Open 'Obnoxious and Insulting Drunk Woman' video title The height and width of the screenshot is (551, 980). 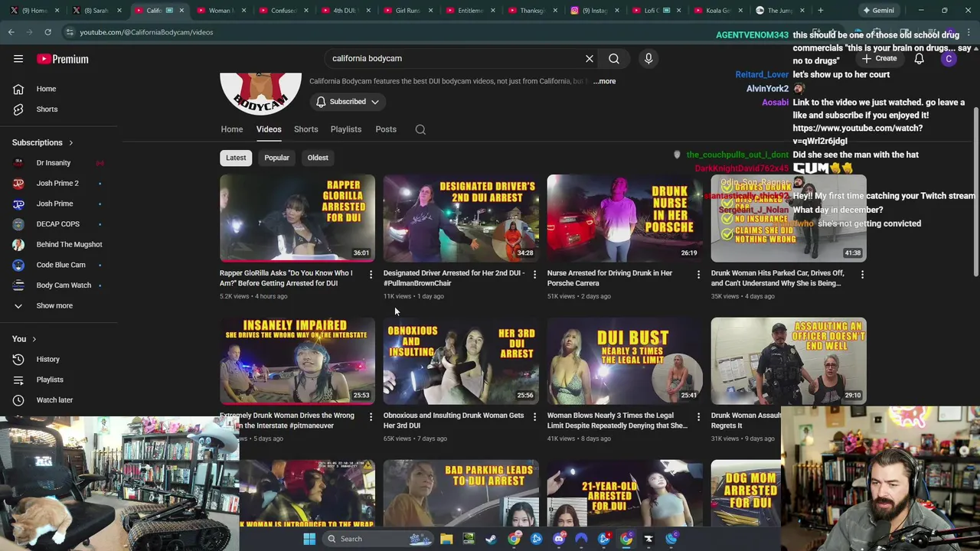click(453, 420)
